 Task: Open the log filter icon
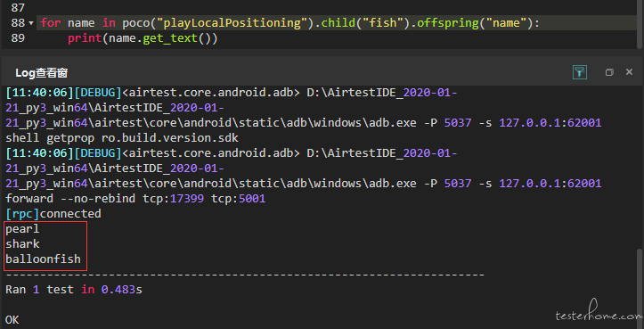(x=580, y=72)
